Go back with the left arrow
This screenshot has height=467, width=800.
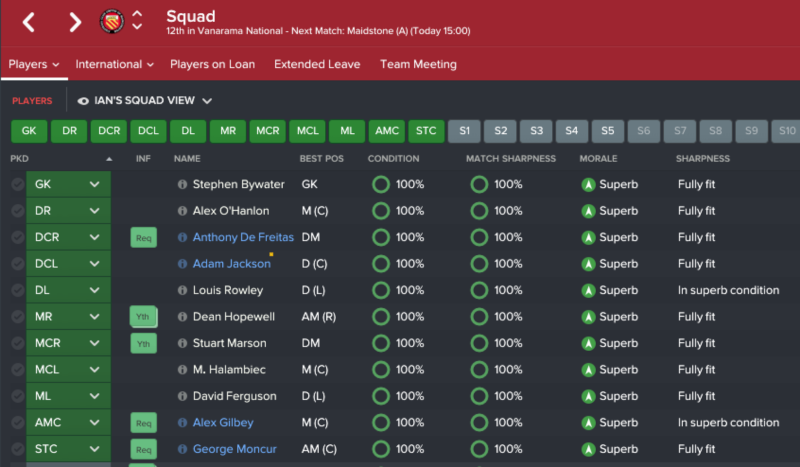pyautogui.click(x=29, y=22)
